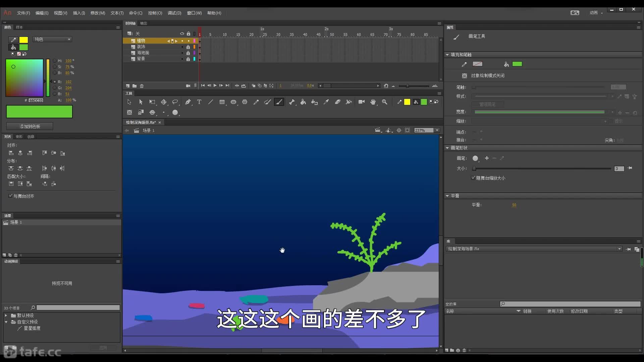
Task: Select the Subselection tool
Action: (x=141, y=102)
